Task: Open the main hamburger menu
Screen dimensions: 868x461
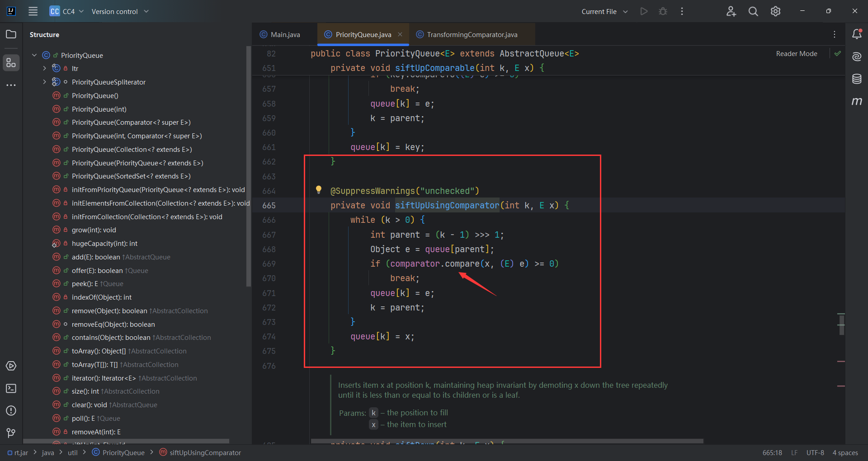Action: click(x=33, y=11)
